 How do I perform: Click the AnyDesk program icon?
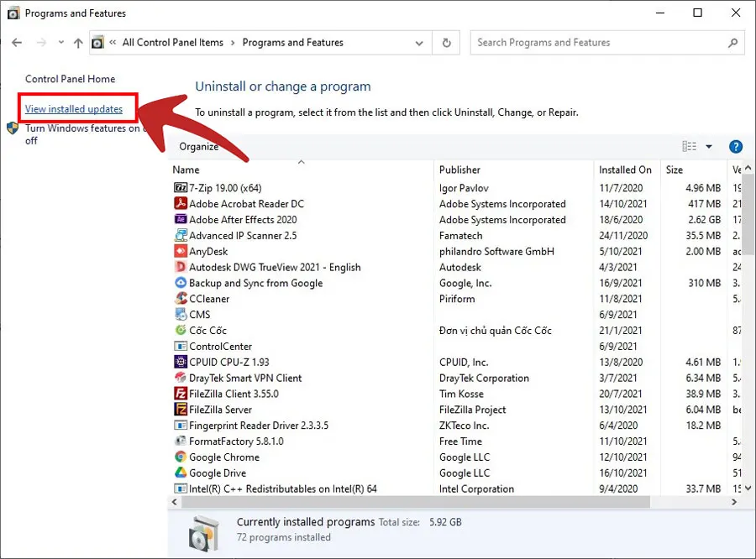point(181,251)
